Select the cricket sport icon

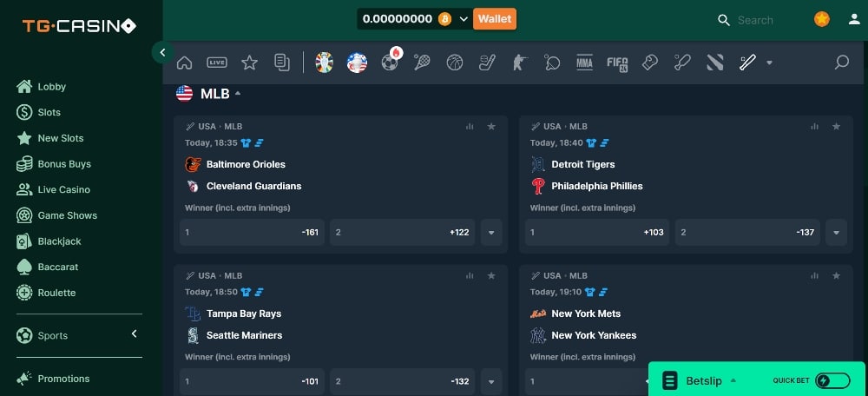[x=682, y=63]
